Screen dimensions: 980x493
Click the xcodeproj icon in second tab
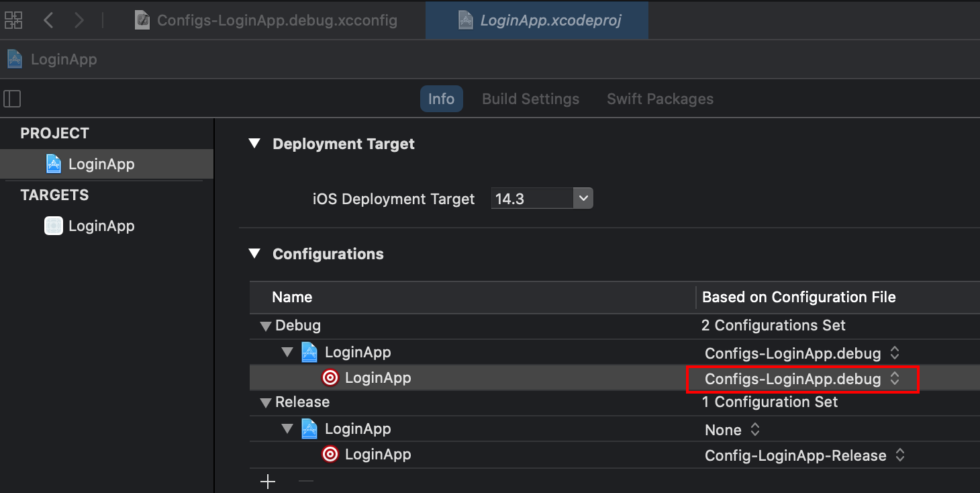466,20
